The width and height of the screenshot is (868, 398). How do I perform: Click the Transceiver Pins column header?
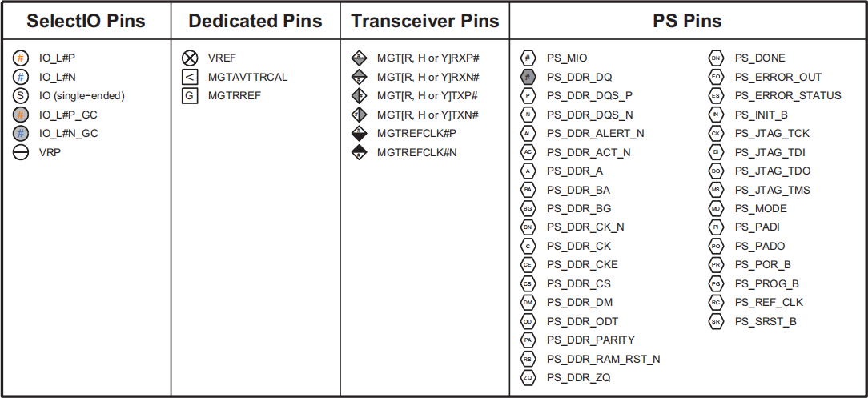tap(424, 21)
